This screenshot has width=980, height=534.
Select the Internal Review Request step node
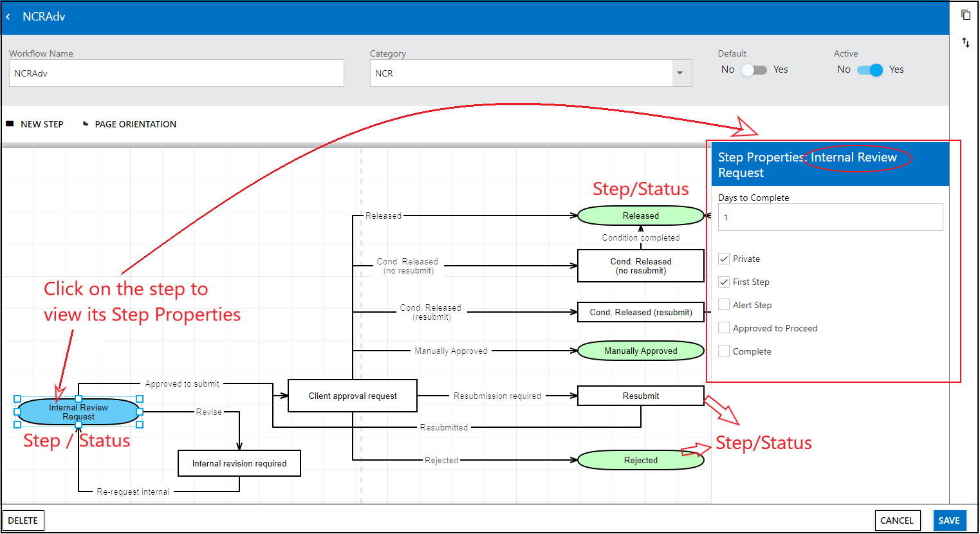tap(78, 412)
